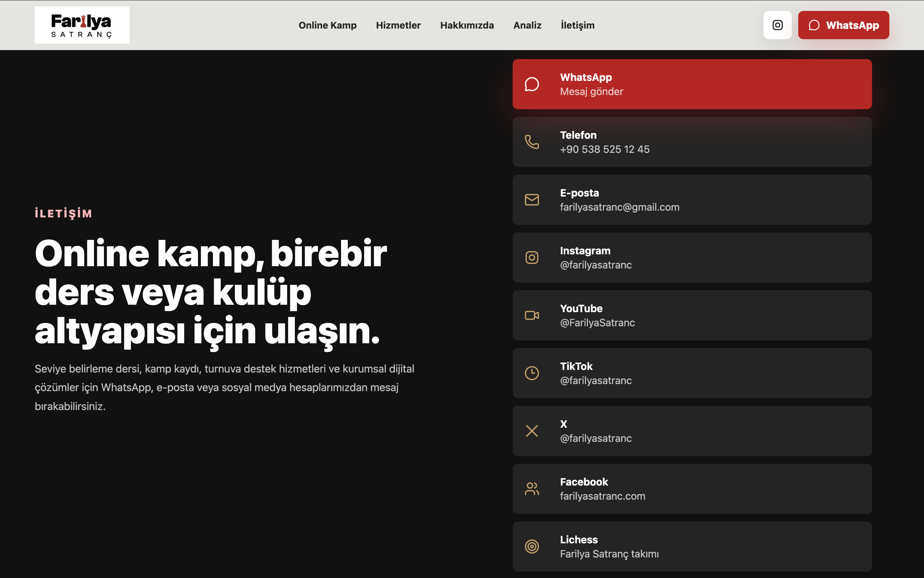Call the number +90 538 525 12 45
The height and width of the screenshot is (578, 924).
coord(604,149)
